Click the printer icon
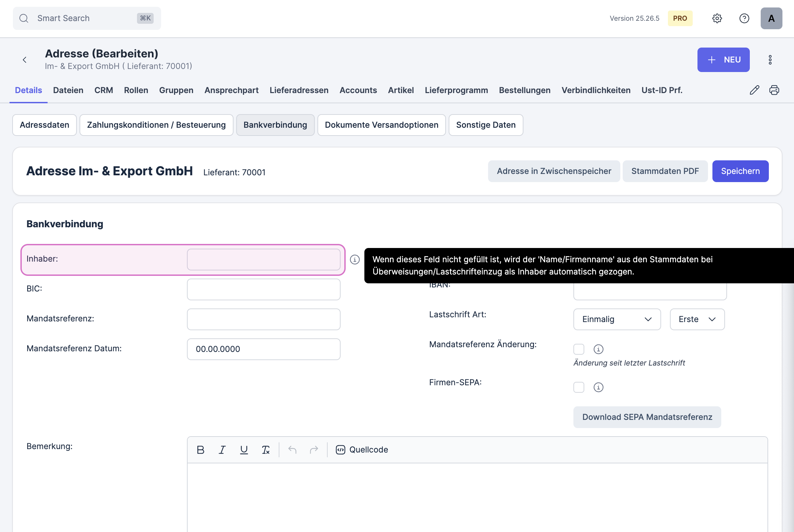Image resolution: width=794 pixels, height=532 pixels. (774, 90)
